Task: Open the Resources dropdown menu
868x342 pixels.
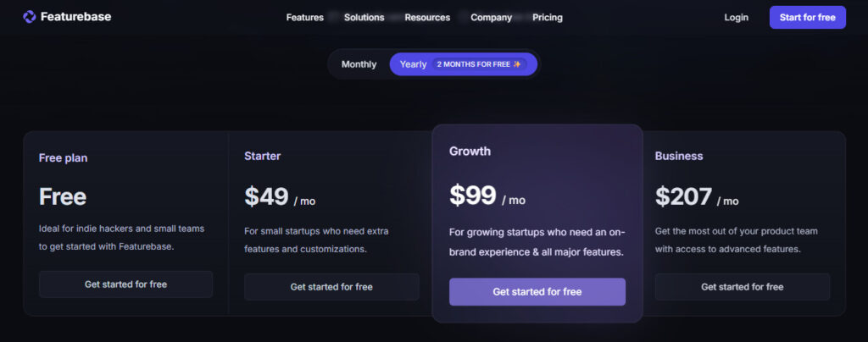Action: (427, 18)
